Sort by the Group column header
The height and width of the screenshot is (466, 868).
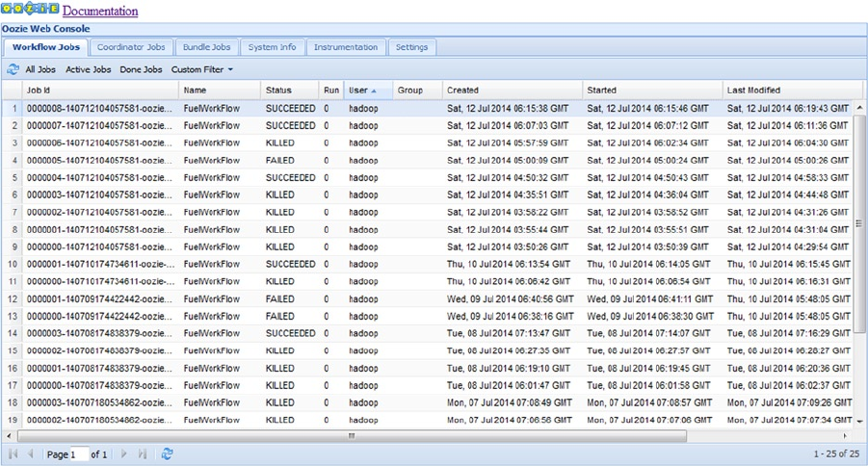click(417, 91)
